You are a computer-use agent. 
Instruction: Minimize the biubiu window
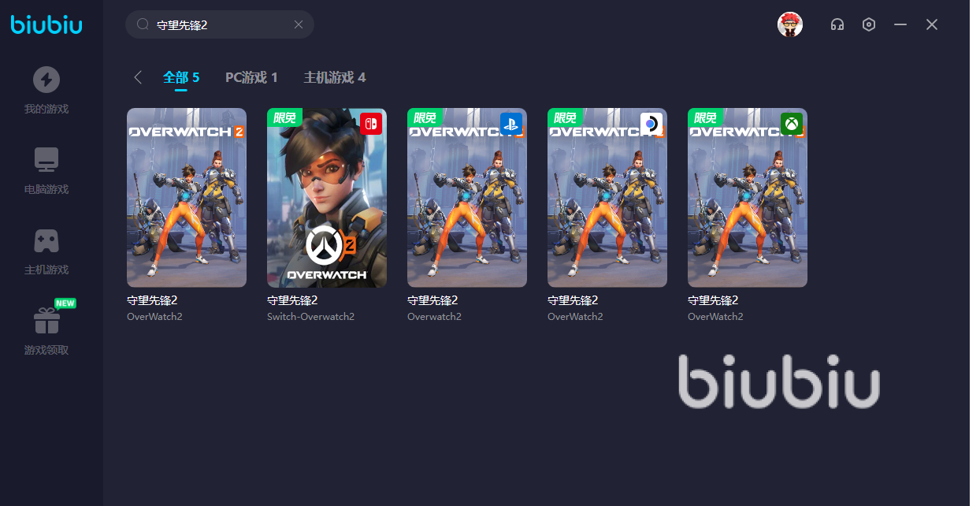[900, 24]
